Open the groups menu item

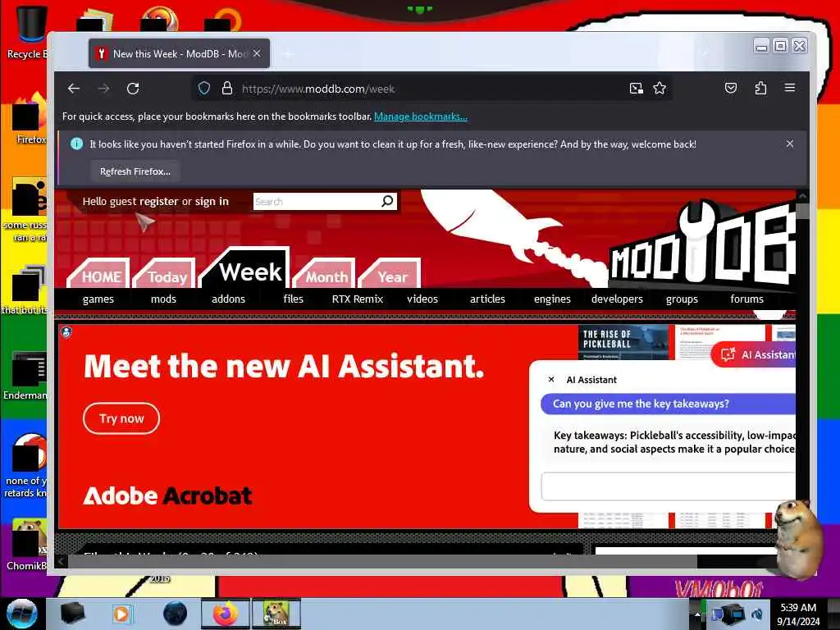point(682,299)
